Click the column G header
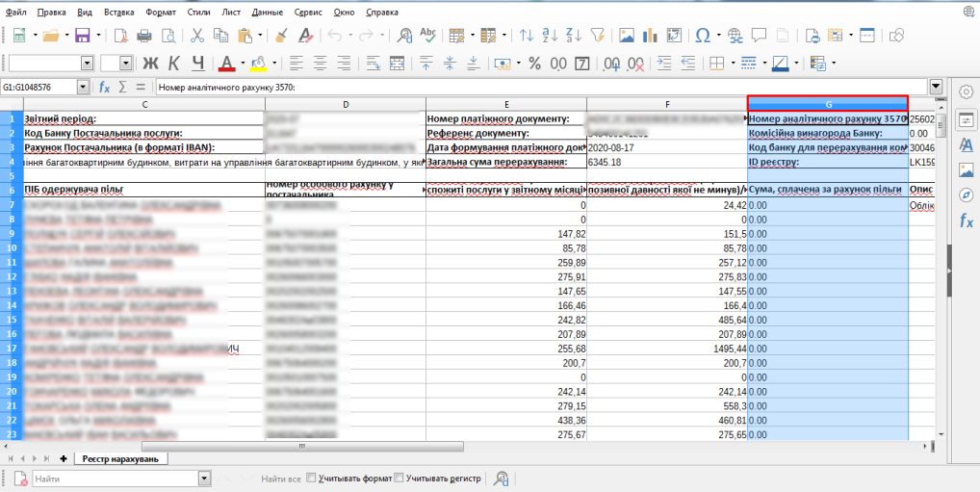This screenshot has width=980, height=492. (827, 104)
